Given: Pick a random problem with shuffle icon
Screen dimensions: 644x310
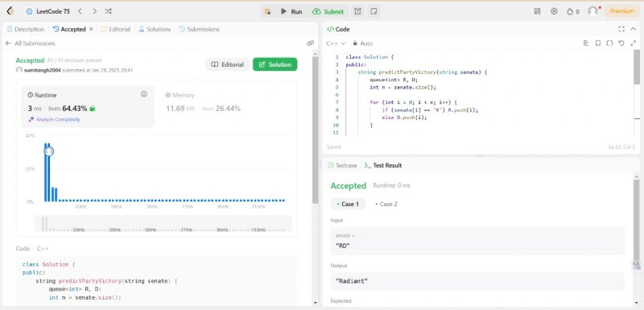Looking at the screenshot, I should pyautogui.click(x=108, y=11).
